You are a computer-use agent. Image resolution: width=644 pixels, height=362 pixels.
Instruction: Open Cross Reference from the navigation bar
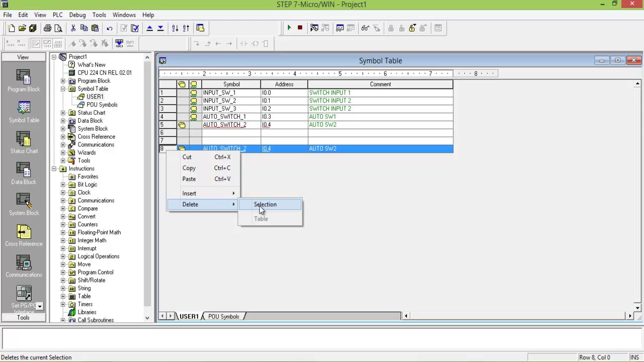(x=24, y=235)
